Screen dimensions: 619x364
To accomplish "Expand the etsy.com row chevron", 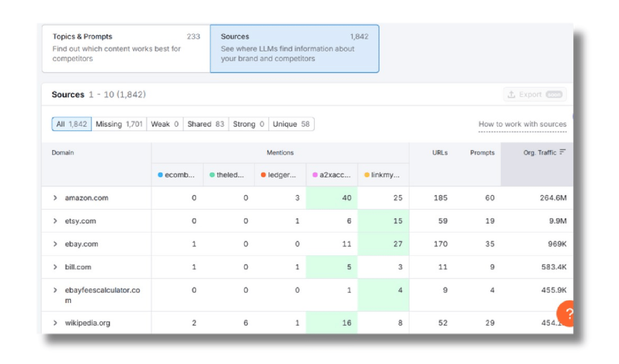I will click(x=55, y=221).
